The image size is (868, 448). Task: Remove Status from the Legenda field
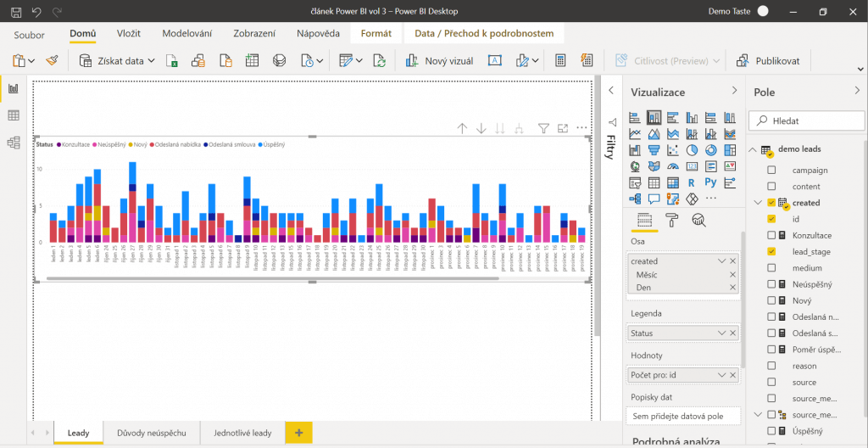(x=732, y=333)
